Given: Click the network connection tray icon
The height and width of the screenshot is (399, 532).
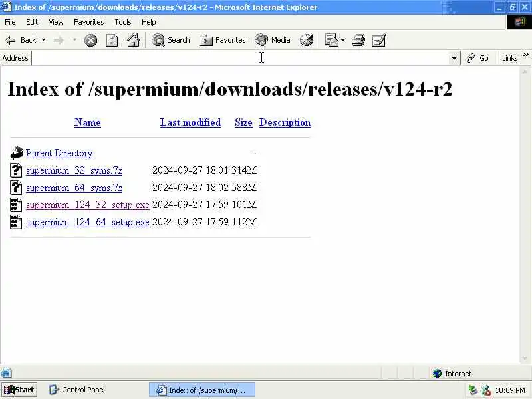Looking at the screenshot, I should click(x=473, y=390).
